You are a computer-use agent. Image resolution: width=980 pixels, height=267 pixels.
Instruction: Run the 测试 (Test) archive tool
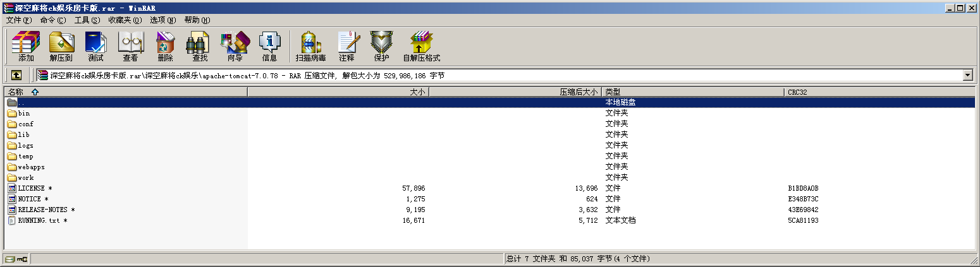[x=95, y=47]
